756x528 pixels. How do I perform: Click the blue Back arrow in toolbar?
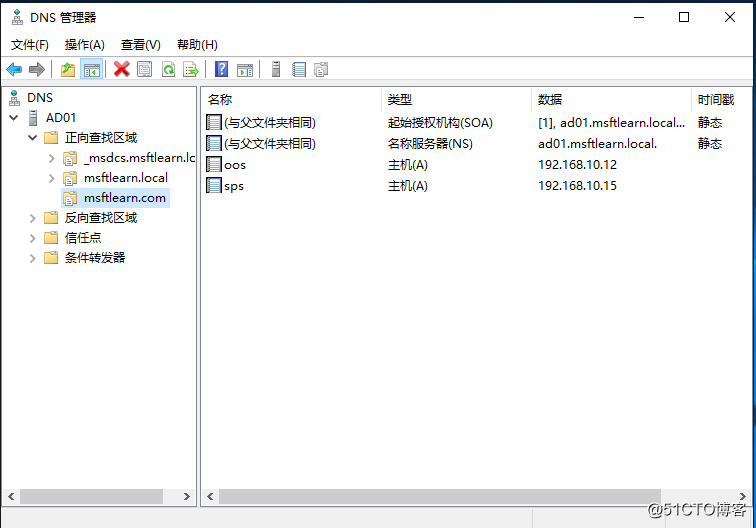click(x=14, y=70)
